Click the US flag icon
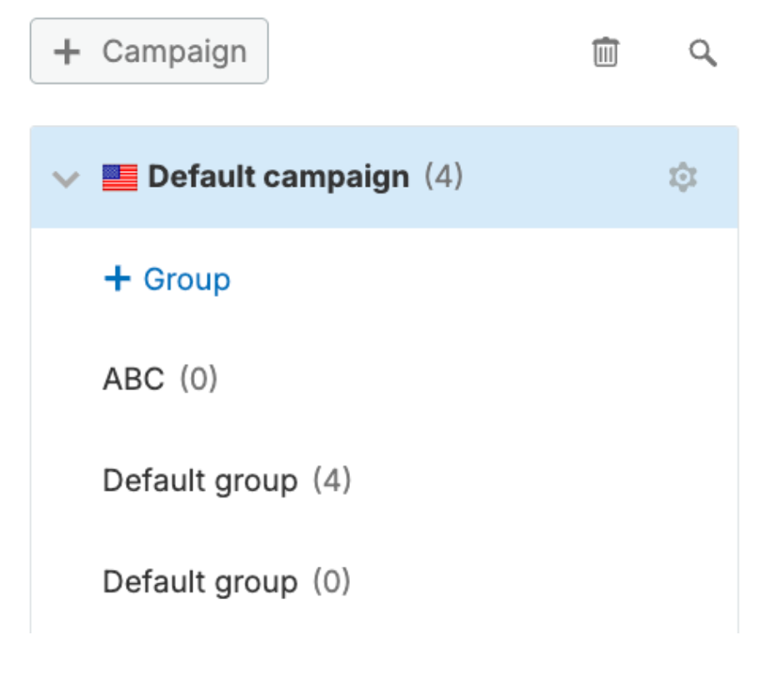The image size is (775, 700). point(120,177)
